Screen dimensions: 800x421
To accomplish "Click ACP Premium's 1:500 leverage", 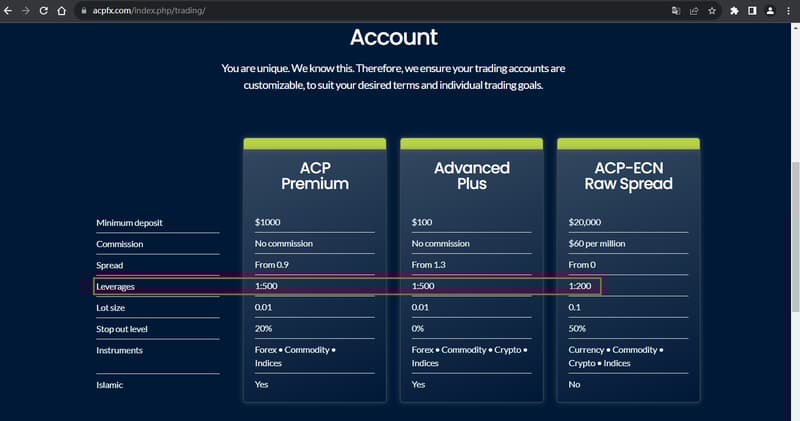I will point(266,286).
